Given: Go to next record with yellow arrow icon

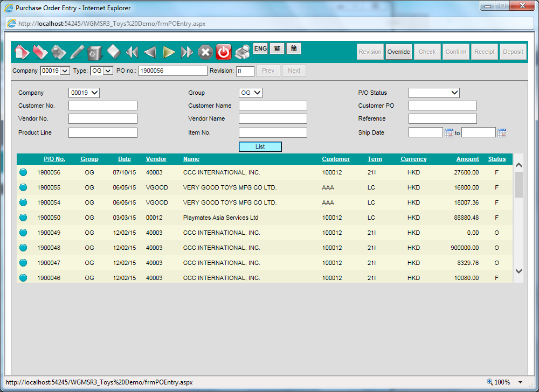Looking at the screenshot, I should [x=169, y=52].
